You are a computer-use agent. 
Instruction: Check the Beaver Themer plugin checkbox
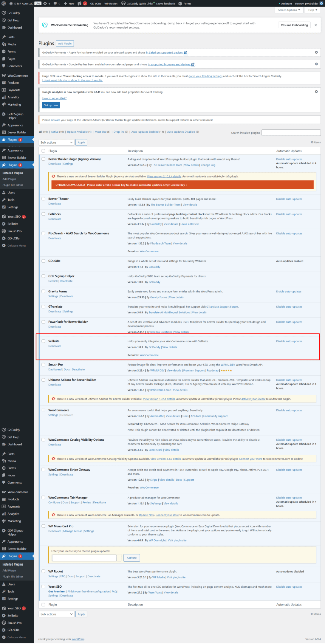pyautogui.click(x=43, y=199)
